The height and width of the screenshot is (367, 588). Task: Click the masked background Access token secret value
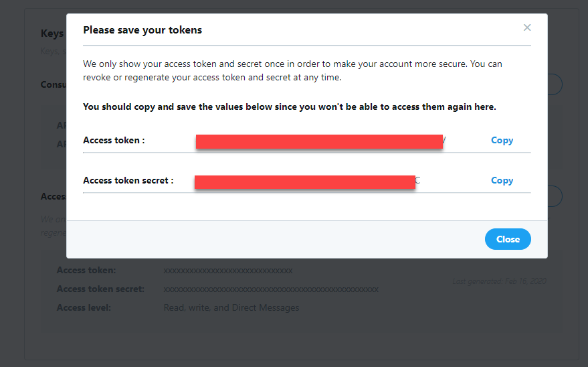click(x=271, y=289)
